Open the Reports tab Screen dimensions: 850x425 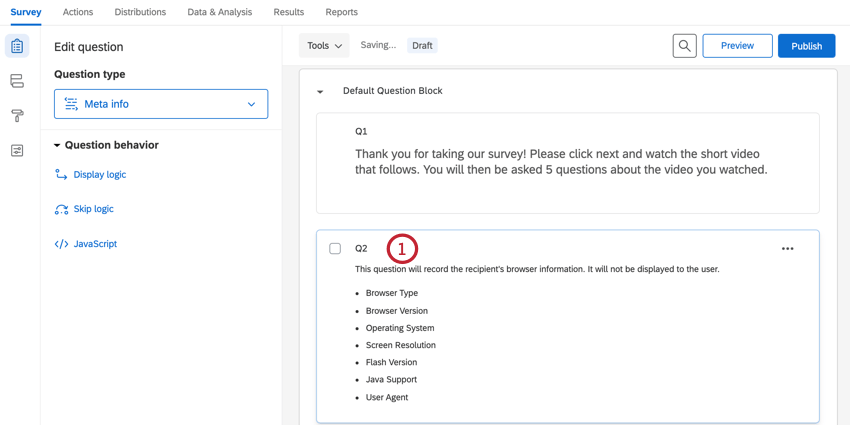pos(341,12)
